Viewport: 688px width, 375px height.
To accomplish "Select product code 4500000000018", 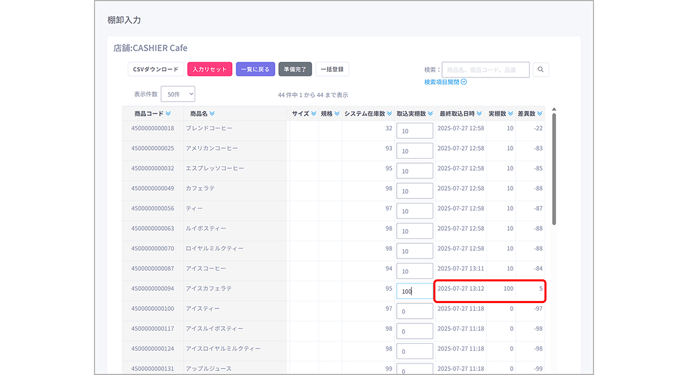I will [153, 129].
